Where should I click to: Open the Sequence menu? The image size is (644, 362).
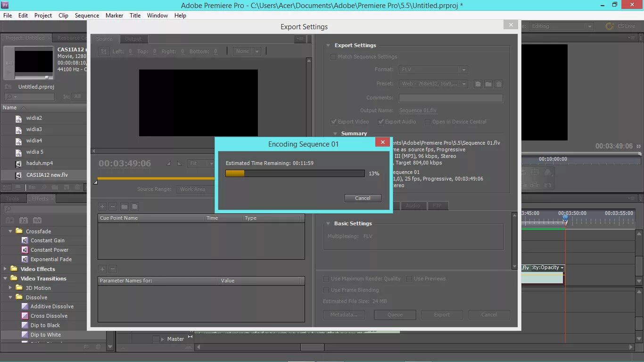pos(87,16)
